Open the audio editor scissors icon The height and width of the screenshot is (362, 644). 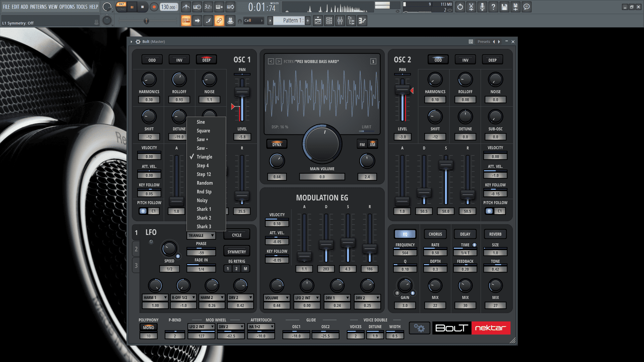[x=471, y=7]
